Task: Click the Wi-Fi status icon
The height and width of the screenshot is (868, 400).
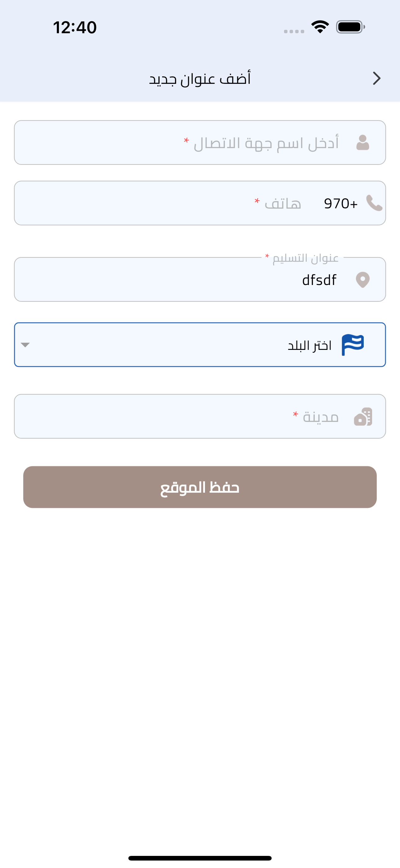Action: [x=320, y=27]
